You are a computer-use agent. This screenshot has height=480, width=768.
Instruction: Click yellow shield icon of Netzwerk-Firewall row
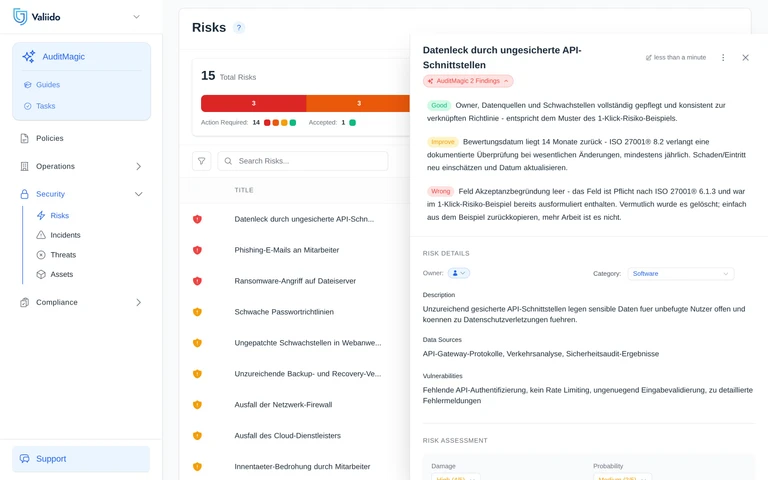pos(197,405)
